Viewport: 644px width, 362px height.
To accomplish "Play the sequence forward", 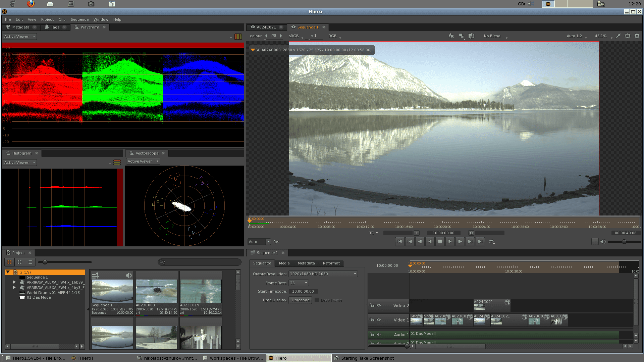I will coord(450,241).
